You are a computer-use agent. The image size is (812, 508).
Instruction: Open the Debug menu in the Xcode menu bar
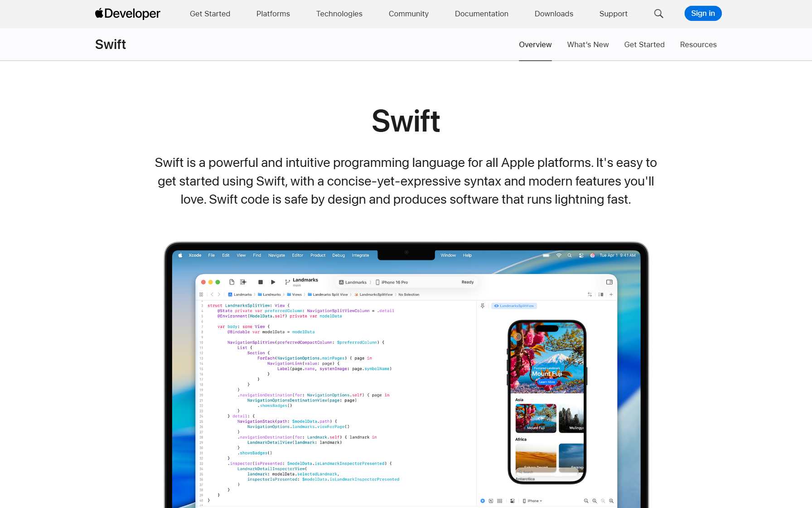click(338, 255)
